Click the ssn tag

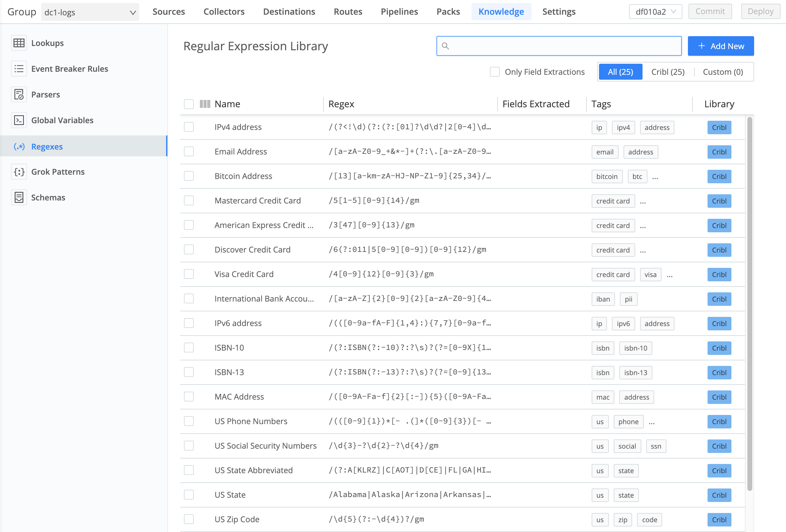[656, 446]
